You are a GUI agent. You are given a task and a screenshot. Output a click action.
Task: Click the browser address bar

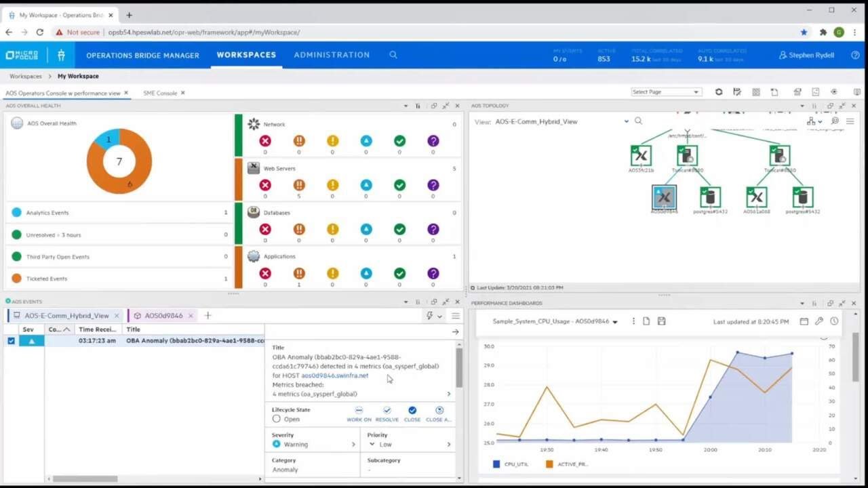pos(420,32)
